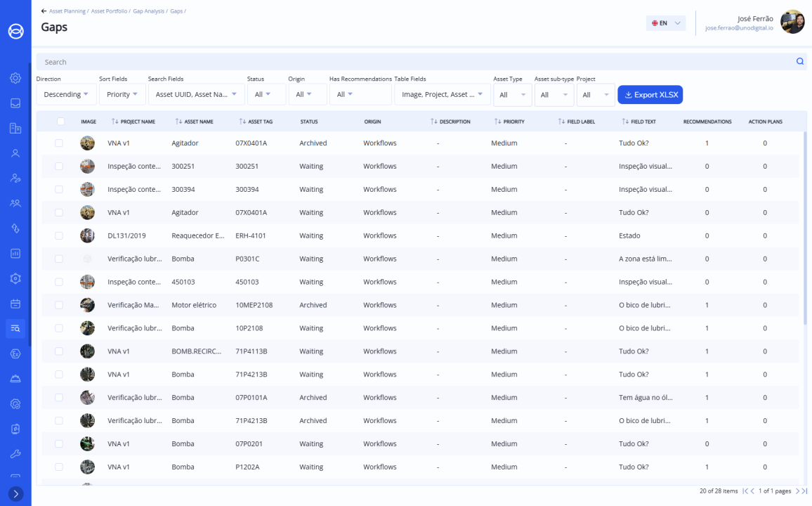This screenshot has width=812, height=506.
Task: Expand the Sort Fields Priority dropdown
Action: 122,94
